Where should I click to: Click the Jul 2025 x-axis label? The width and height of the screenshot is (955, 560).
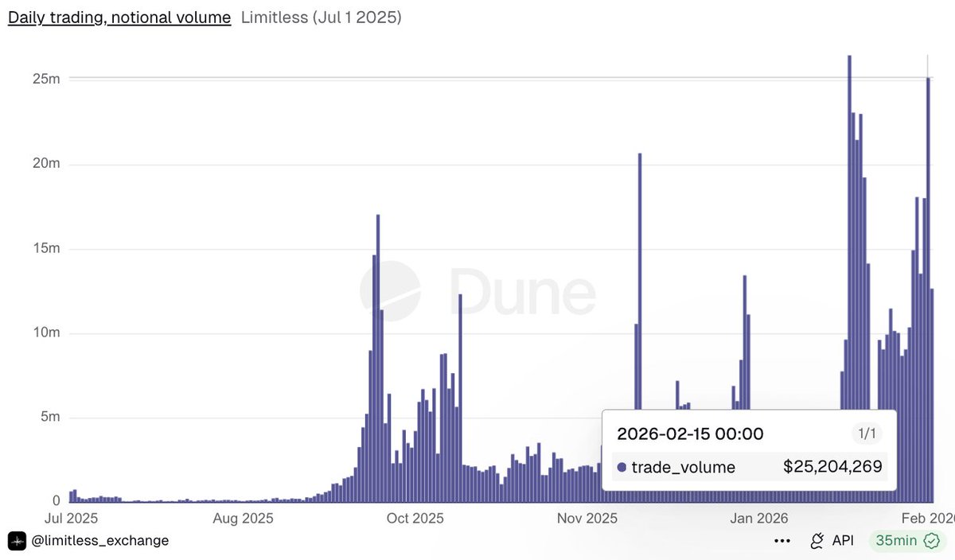coord(69,519)
